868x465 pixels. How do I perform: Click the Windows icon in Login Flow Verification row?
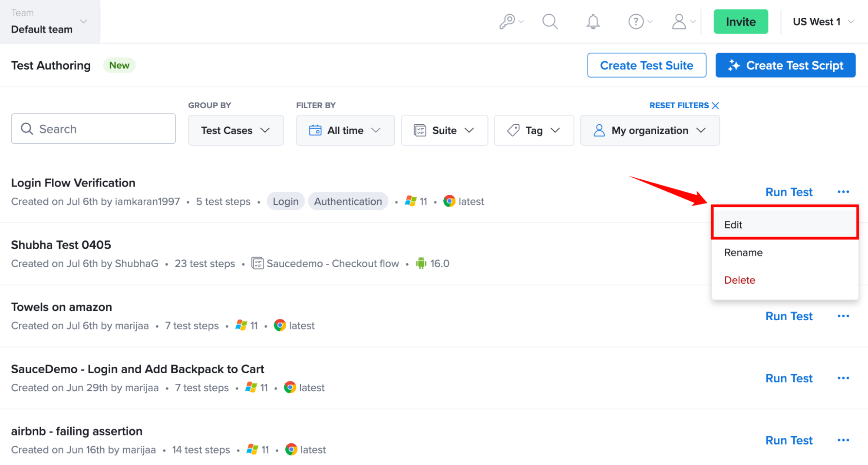point(411,201)
